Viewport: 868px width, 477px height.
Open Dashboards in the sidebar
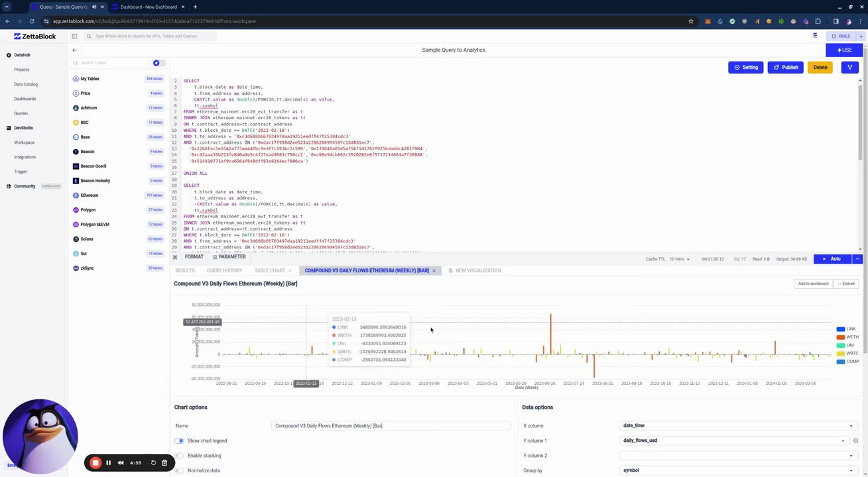click(x=25, y=99)
